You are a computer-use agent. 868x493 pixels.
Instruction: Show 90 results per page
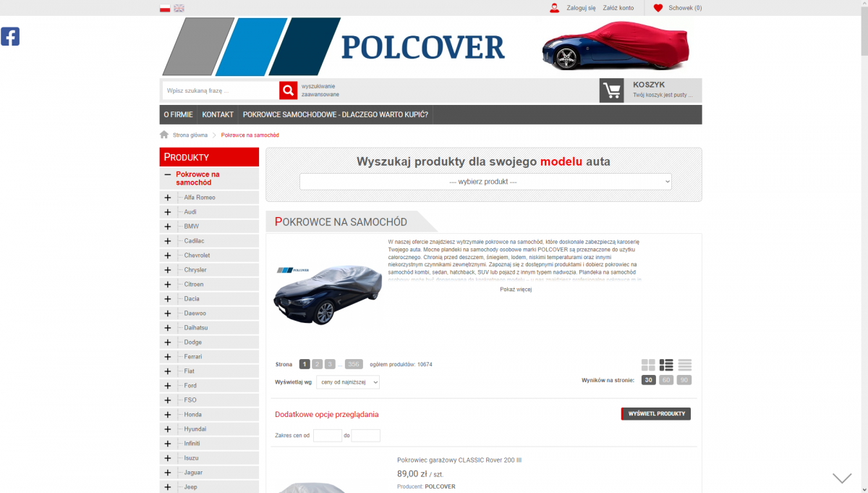tap(684, 380)
